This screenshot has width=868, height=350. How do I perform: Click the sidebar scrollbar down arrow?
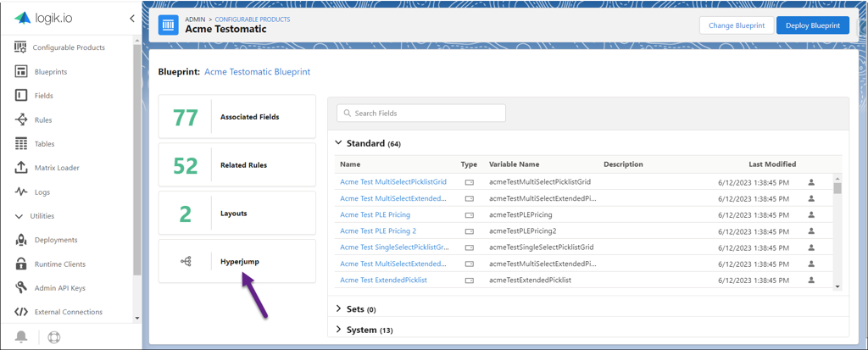tap(137, 318)
